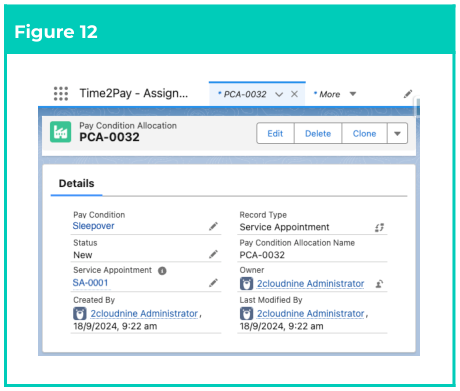Click the Delete button
The height and width of the screenshot is (391, 460).
(318, 133)
